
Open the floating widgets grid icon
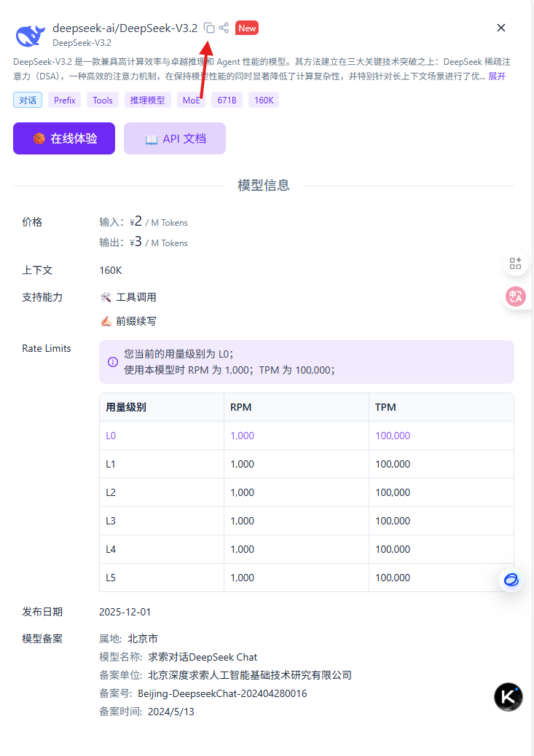point(516,264)
